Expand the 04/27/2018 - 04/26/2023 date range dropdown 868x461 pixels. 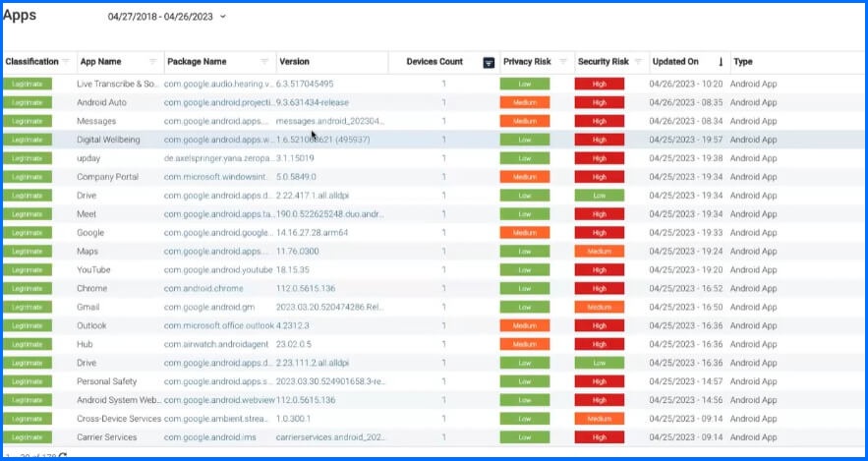click(223, 17)
